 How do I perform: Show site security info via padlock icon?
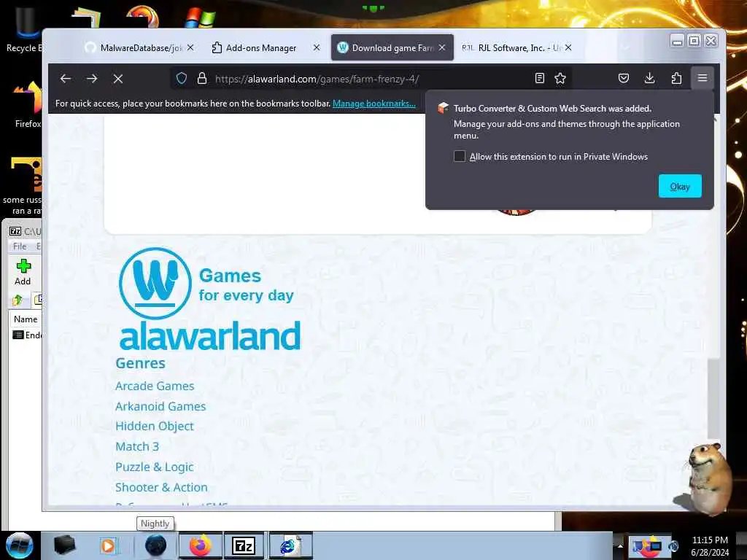[202, 79]
